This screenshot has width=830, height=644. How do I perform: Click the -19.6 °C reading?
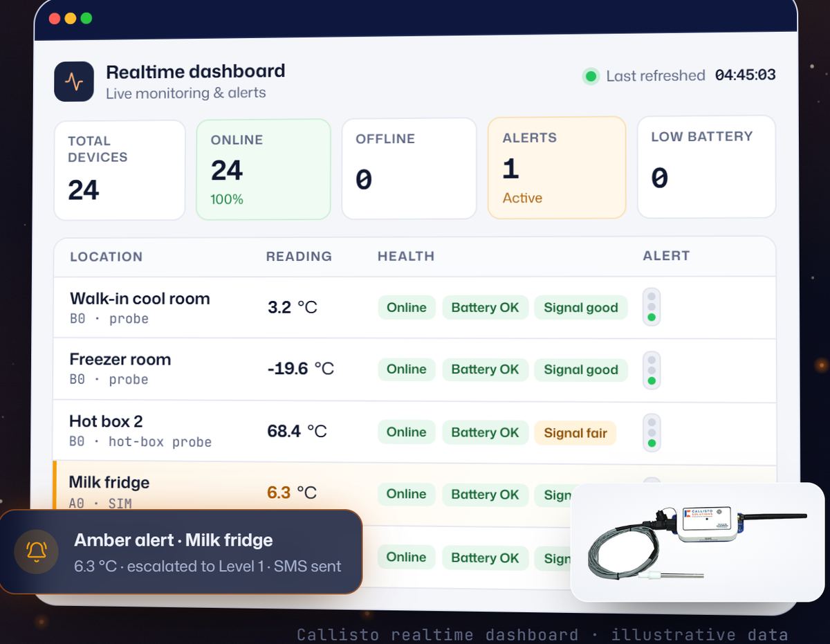pyautogui.click(x=301, y=369)
